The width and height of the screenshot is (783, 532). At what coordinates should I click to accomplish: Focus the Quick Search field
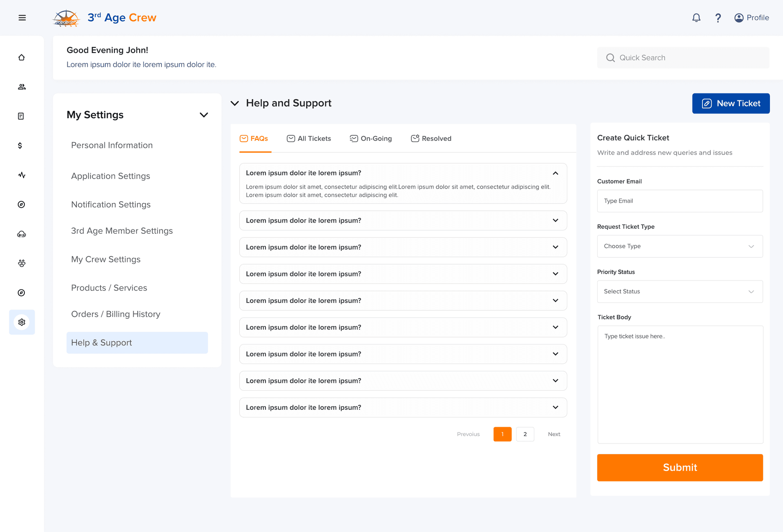coord(683,58)
